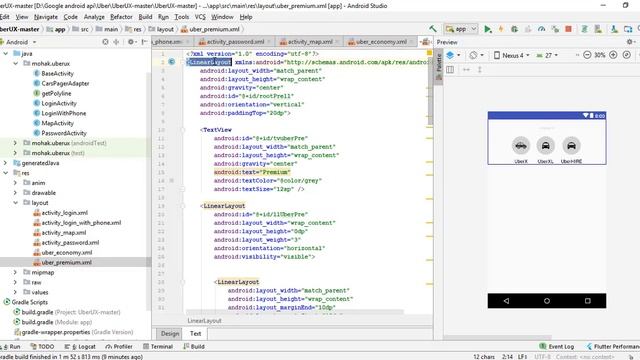Screen dimensions: 640x360
Task: Click the Collapse All icon in project panel
Action: [x=116, y=42]
